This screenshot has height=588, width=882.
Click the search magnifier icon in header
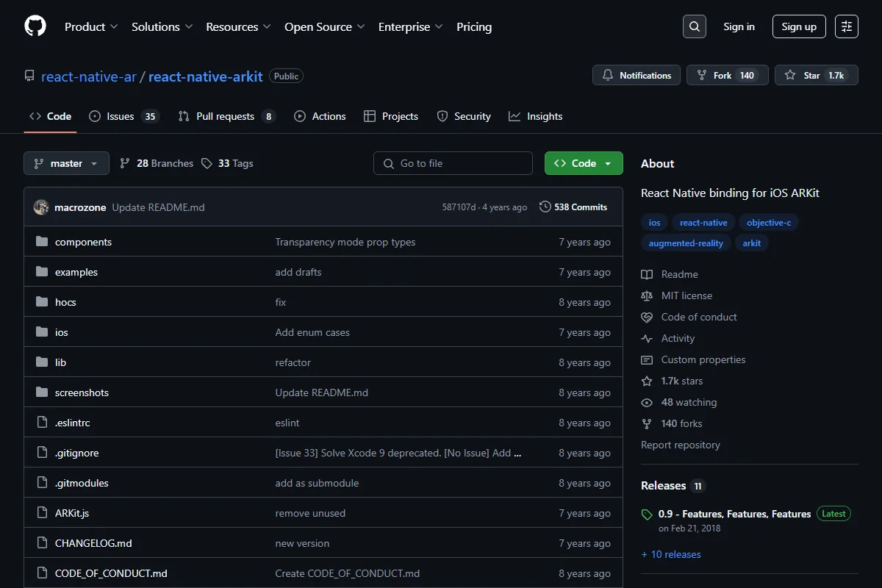pyautogui.click(x=694, y=26)
